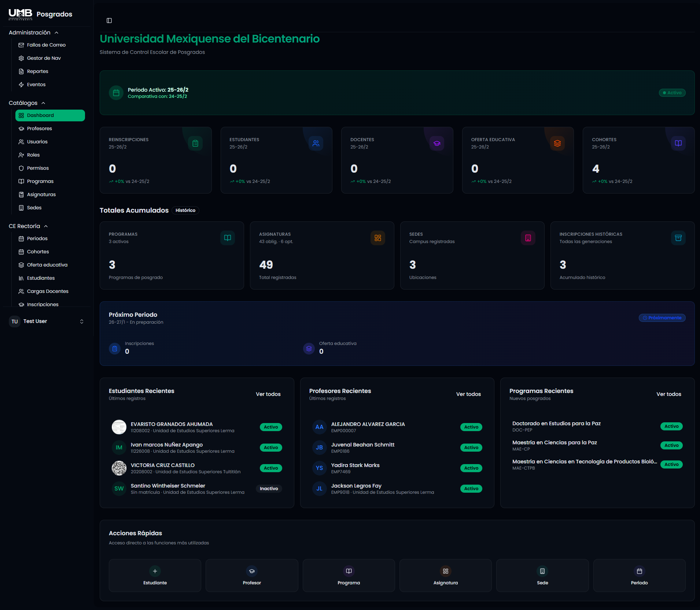This screenshot has height=610, width=700.
Task: Click the Inscripciones clipboard icon in Próximo Periodo
Action: click(115, 349)
